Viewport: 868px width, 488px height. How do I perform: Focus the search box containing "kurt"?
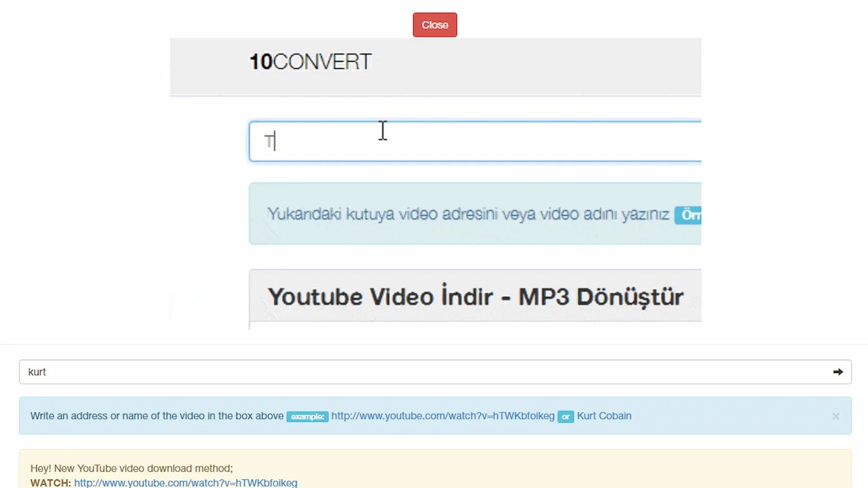(423, 372)
